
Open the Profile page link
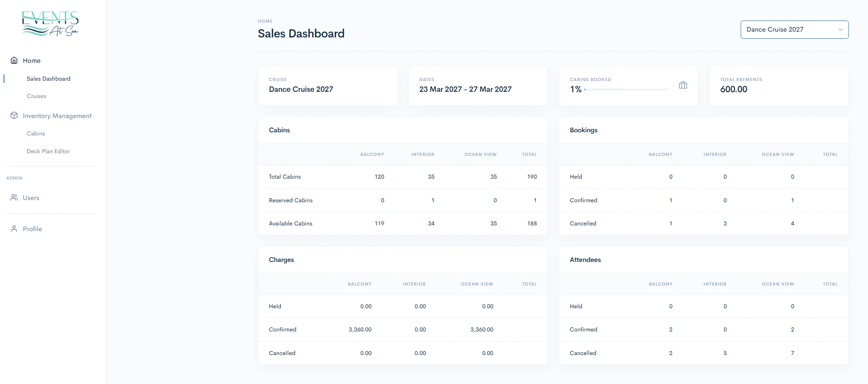(32, 229)
